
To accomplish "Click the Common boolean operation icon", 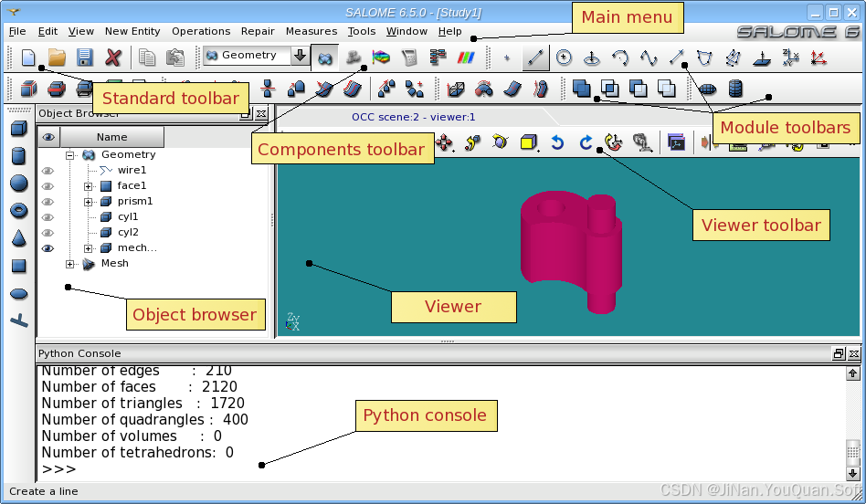I will tap(609, 89).
